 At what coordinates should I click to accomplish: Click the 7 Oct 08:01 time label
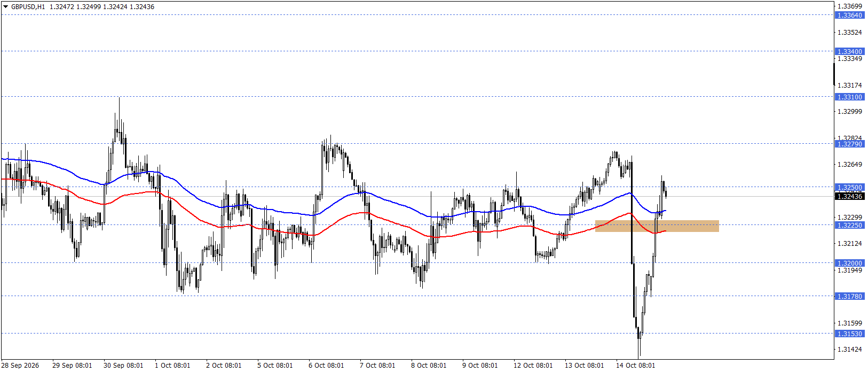click(377, 366)
